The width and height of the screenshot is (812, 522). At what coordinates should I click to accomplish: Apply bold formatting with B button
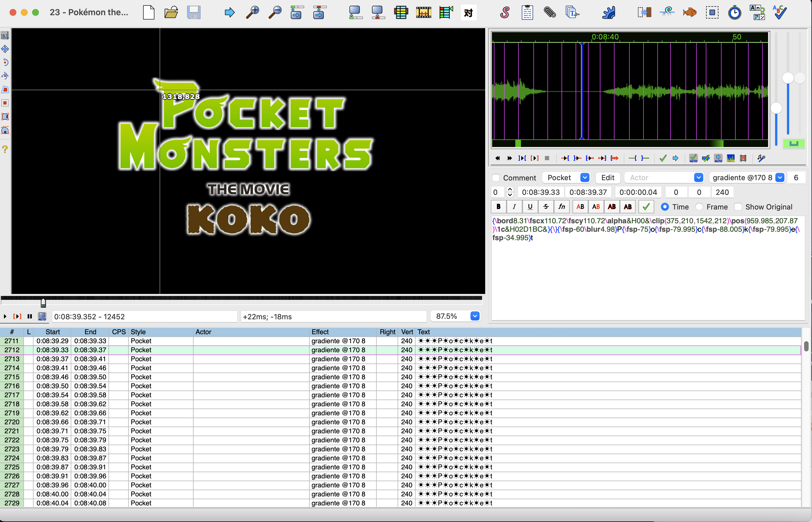[x=498, y=206]
